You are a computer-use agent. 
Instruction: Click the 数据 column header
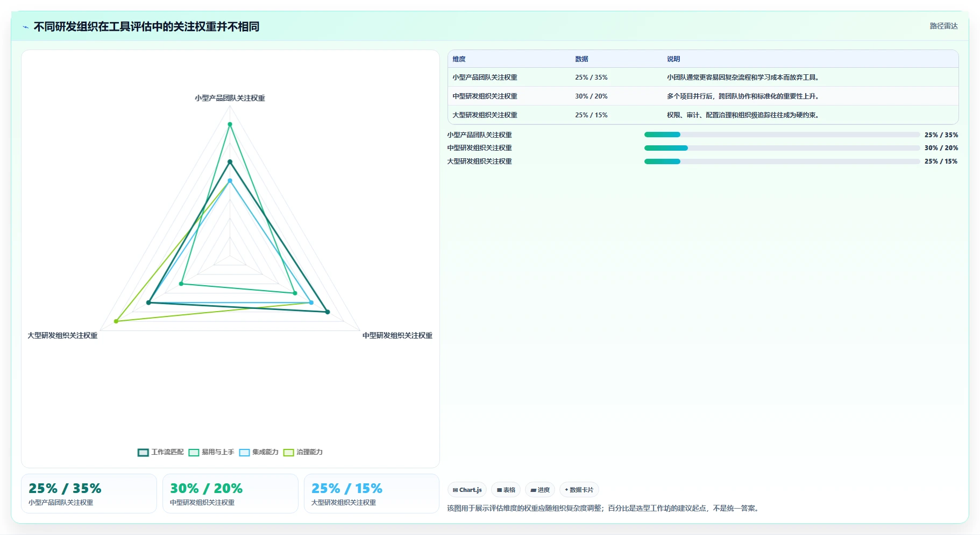point(581,59)
